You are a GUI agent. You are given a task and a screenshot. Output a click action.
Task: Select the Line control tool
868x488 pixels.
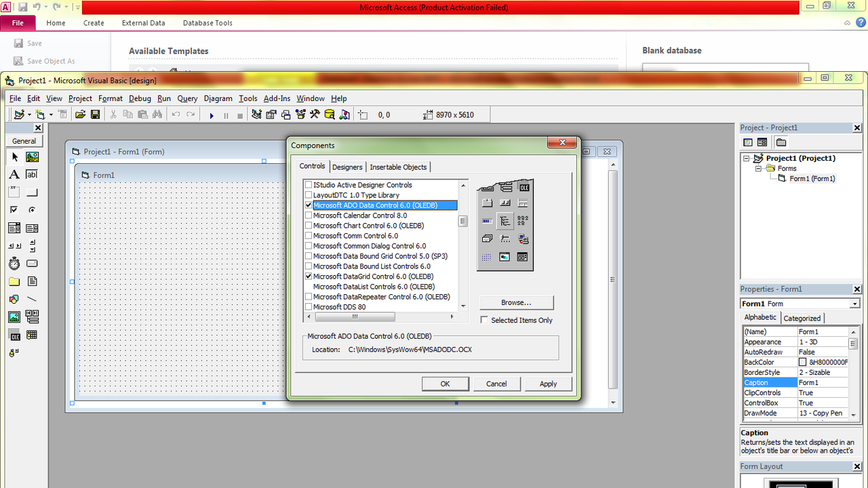tap(32, 299)
